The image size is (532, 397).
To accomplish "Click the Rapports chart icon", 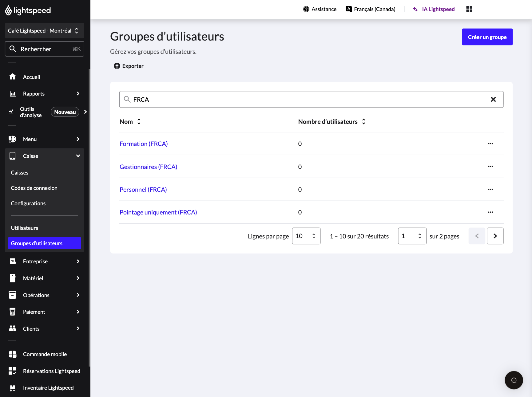I will [13, 94].
